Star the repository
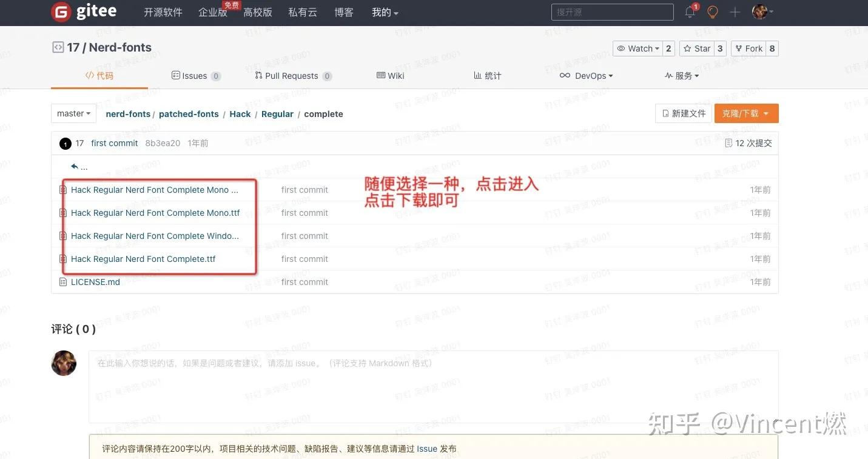Screen dimensions: 868x459 click(x=696, y=49)
